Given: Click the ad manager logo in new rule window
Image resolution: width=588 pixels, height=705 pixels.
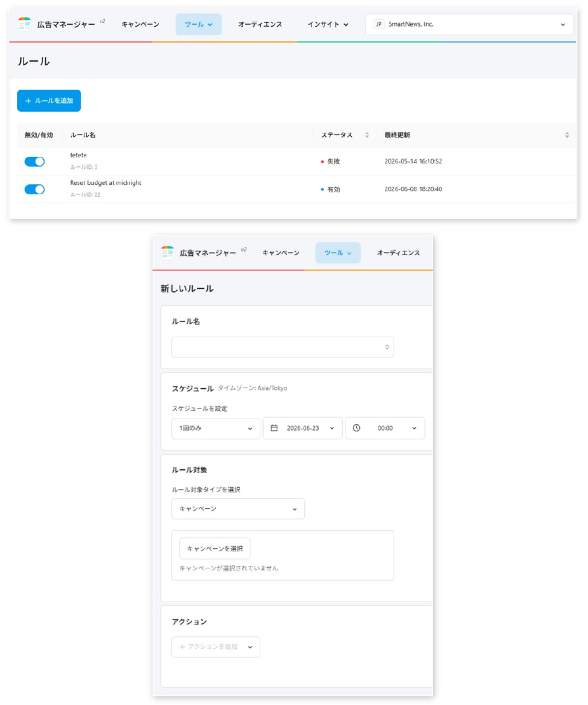Looking at the screenshot, I should pos(167,252).
